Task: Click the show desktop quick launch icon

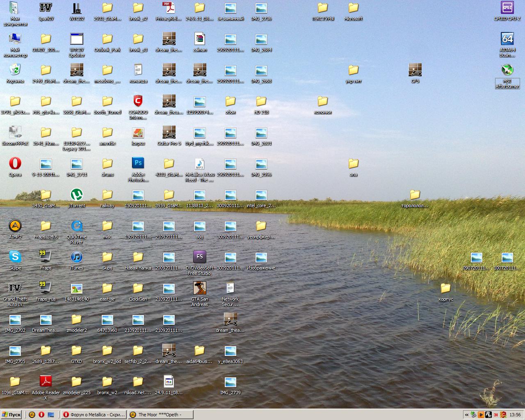Action: point(51,415)
